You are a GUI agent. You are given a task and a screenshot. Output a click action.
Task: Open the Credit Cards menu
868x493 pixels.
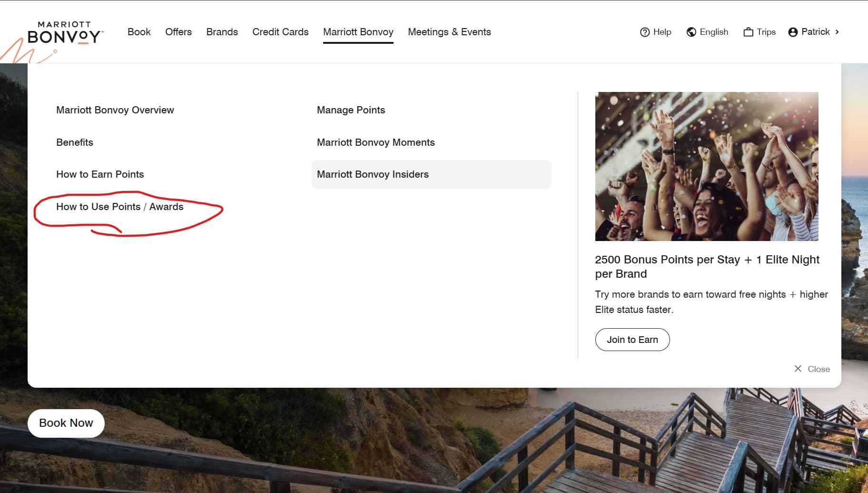[x=280, y=32]
